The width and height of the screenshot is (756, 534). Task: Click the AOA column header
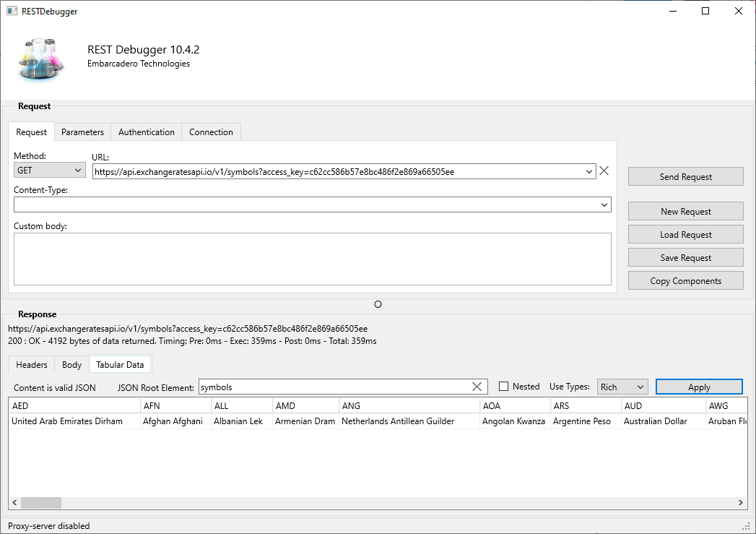point(515,405)
